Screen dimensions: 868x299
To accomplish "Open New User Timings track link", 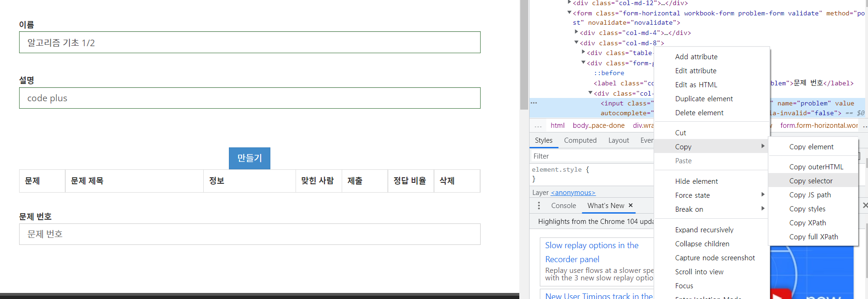I will coord(599,296).
